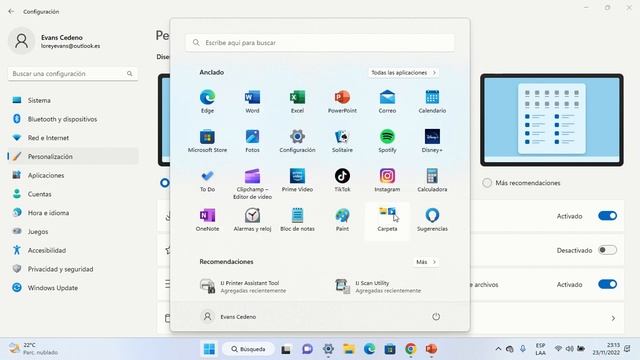This screenshot has height=360, width=640.
Task: Enable the Desactivado toggle switch
Action: click(x=607, y=250)
